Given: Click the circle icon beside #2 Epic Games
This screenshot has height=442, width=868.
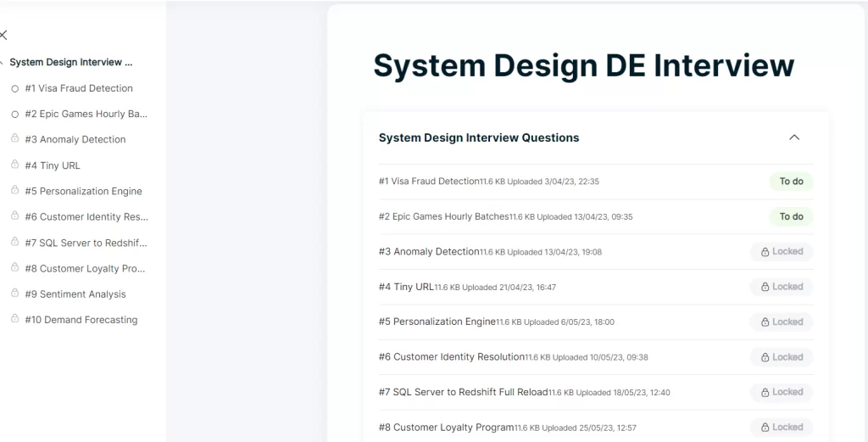Looking at the screenshot, I should point(15,114).
